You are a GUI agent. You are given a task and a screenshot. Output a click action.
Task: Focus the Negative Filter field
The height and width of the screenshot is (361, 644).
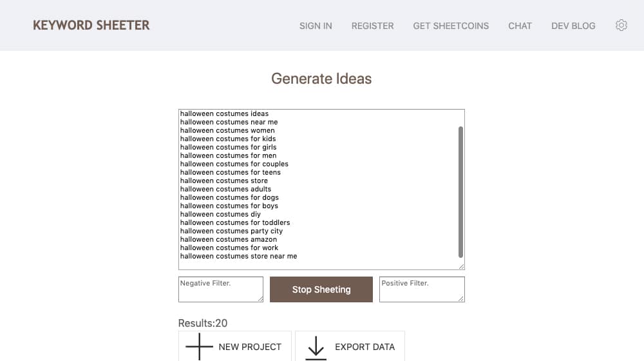(220, 289)
